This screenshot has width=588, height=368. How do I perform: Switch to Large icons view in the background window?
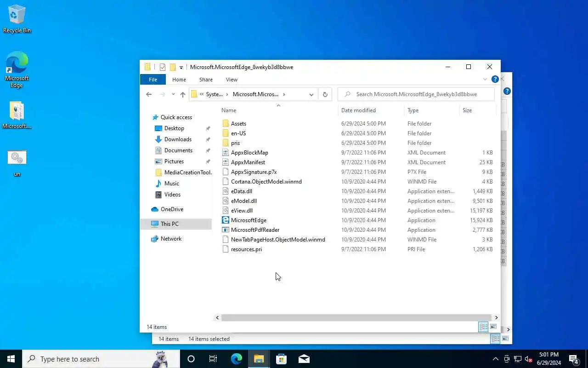click(505, 339)
